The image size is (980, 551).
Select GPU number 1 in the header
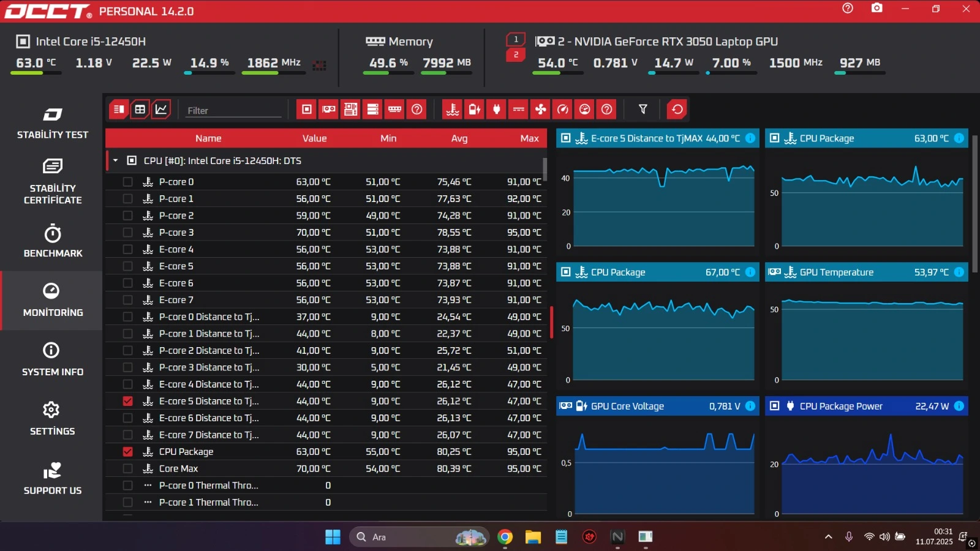coord(516,39)
